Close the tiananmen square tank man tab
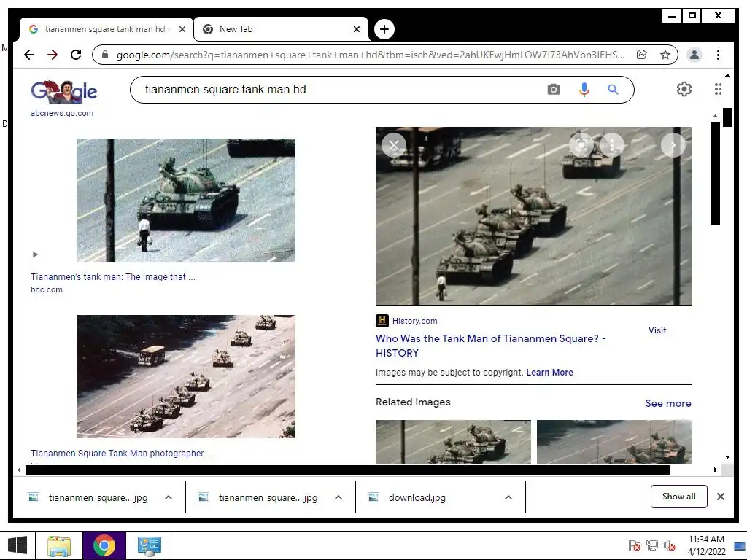 pos(182,29)
